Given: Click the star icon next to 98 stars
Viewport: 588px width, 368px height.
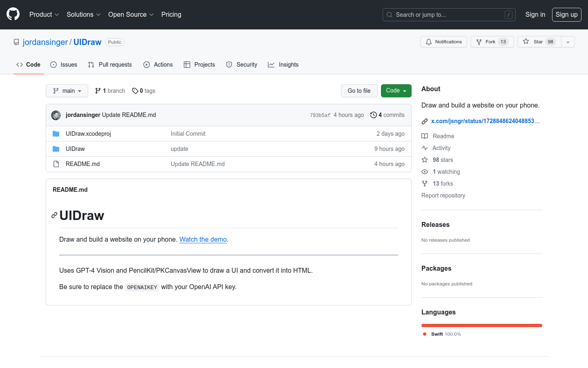Looking at the screenshot, I should click(425, 160).
